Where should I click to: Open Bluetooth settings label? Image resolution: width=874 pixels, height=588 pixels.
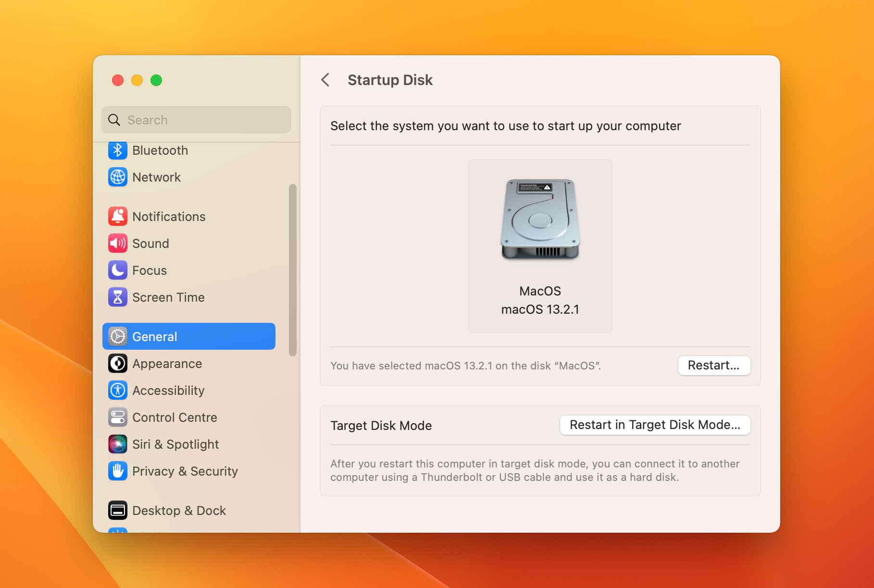[160, 150]
